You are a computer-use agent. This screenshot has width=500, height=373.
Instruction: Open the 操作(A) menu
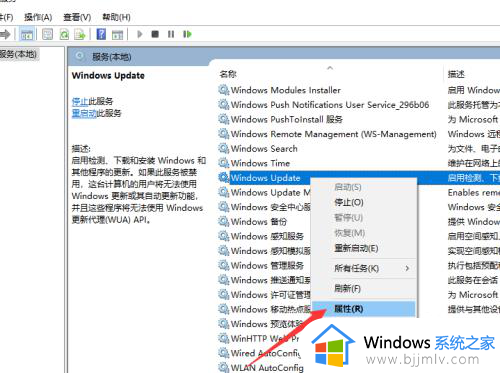click(38, 17)
